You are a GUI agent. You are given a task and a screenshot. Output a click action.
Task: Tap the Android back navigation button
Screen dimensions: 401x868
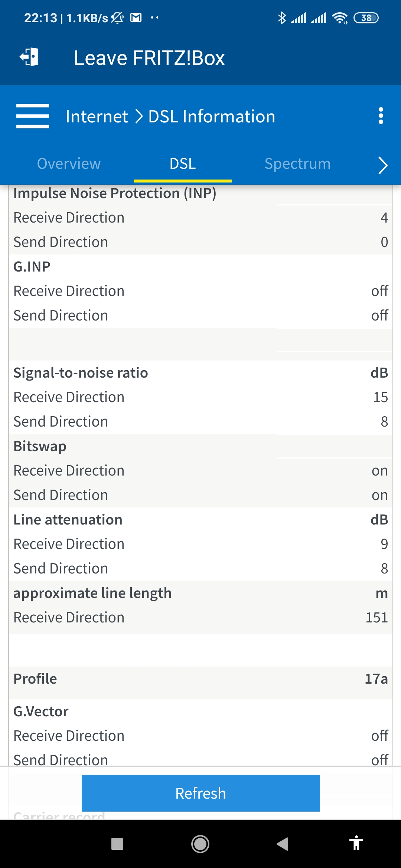283,844
